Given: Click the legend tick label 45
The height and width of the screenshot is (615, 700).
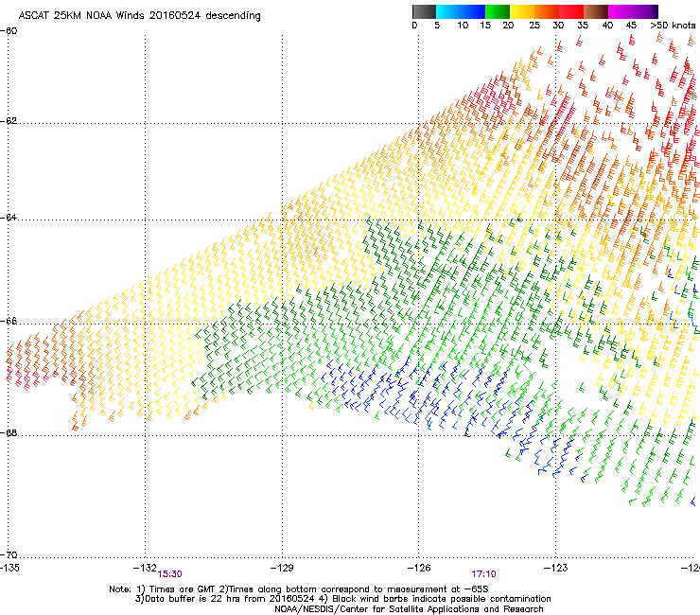Looking at the screenshot, I should (631, 26).
